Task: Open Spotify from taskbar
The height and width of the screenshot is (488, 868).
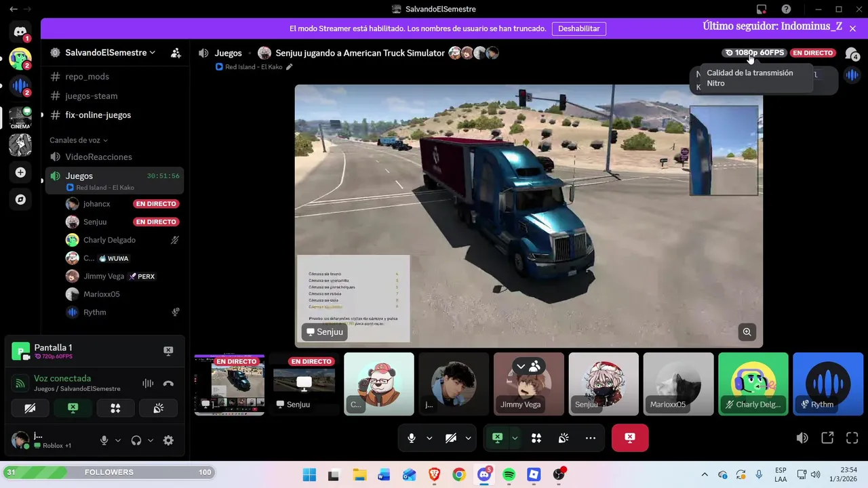Action: click(509, 474)
